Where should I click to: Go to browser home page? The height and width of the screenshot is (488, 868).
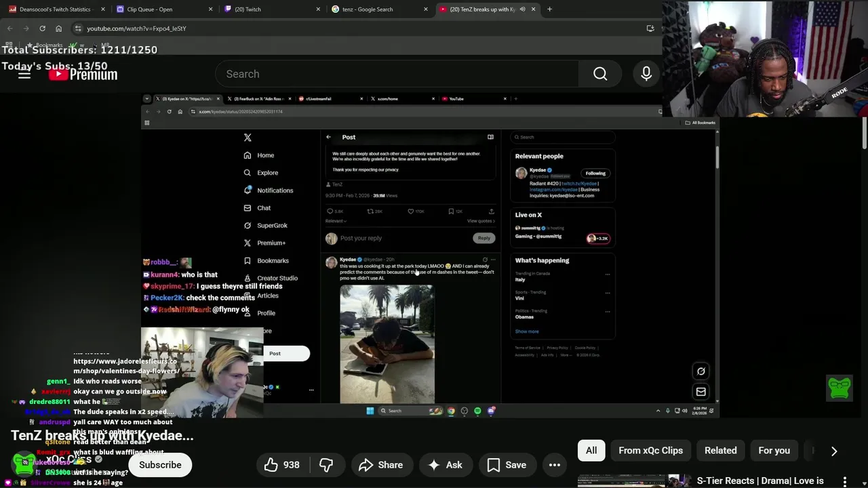pos(58,28)
